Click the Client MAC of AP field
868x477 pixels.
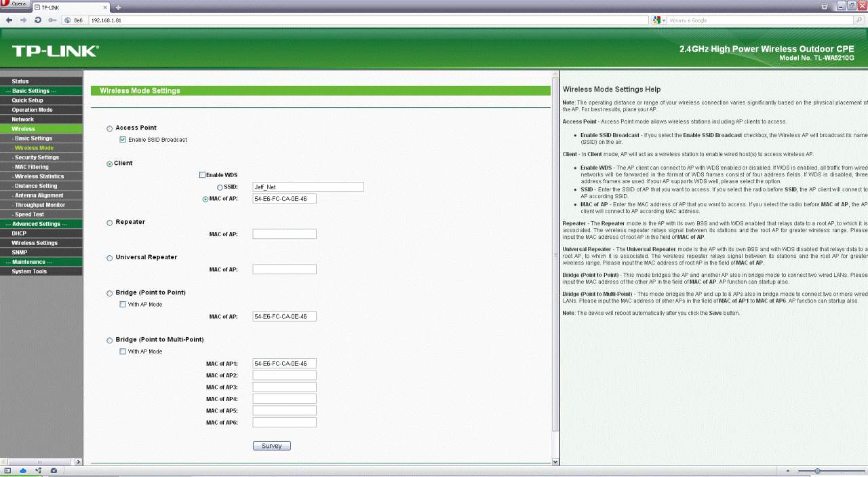(x=284, y=199)
